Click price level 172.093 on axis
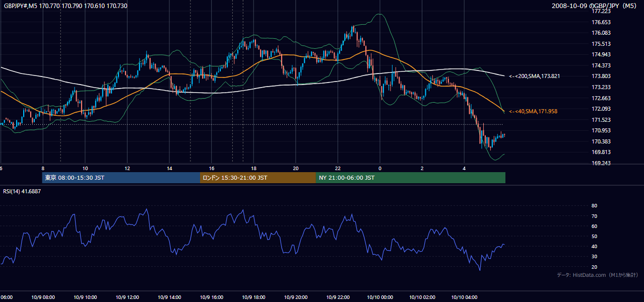 point(602,109)
